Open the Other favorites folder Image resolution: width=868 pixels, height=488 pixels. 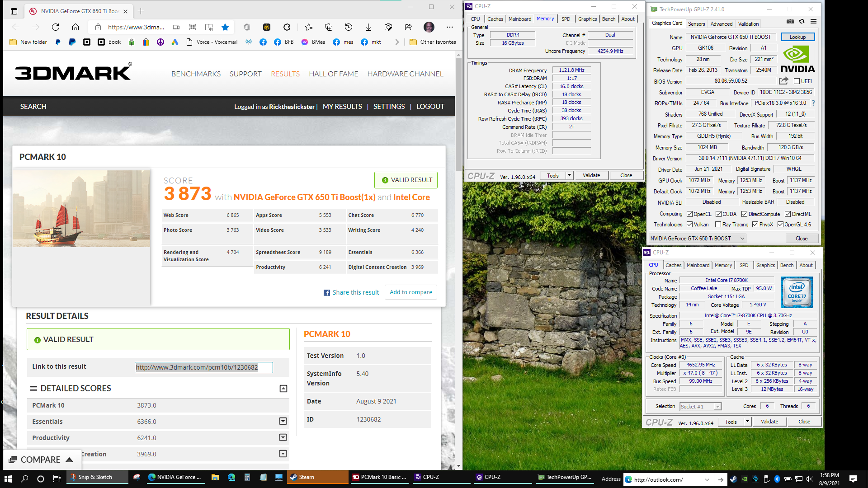pyautogui.click(x=433, y=42)
